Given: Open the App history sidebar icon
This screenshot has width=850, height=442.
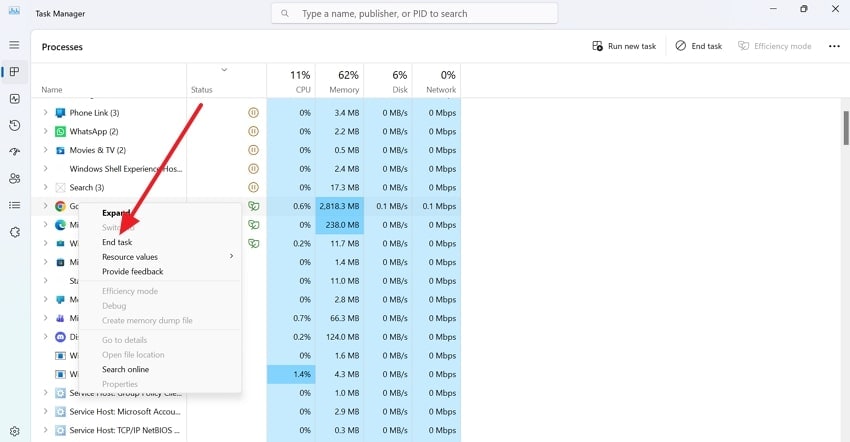Looking at the screenshot, I should (15, 125).
